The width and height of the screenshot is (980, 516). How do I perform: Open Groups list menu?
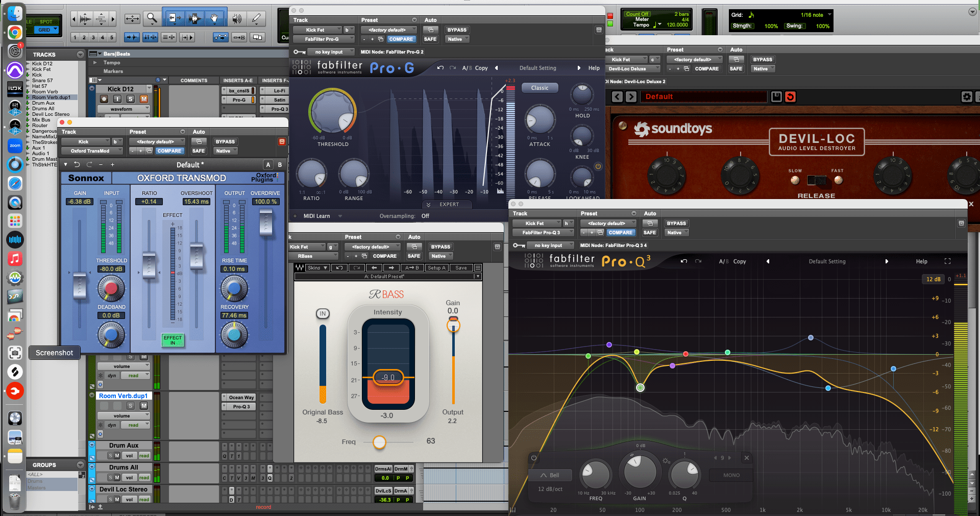click(x=80, y=464)
